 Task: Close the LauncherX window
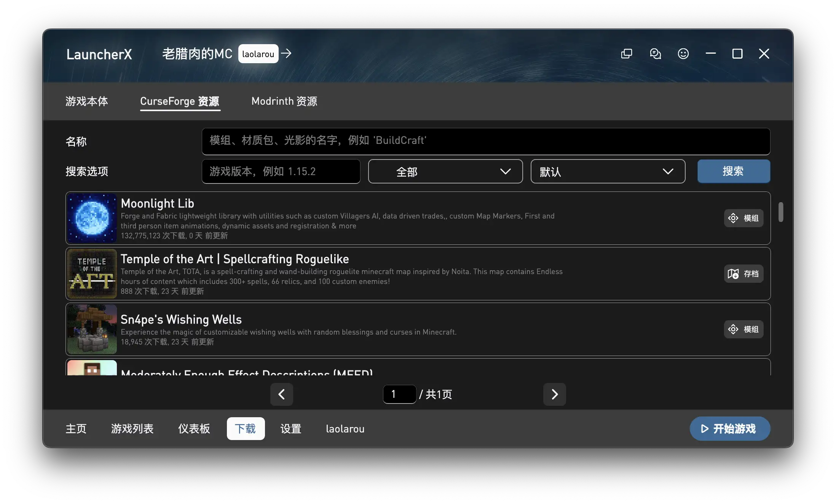[764, 54]
